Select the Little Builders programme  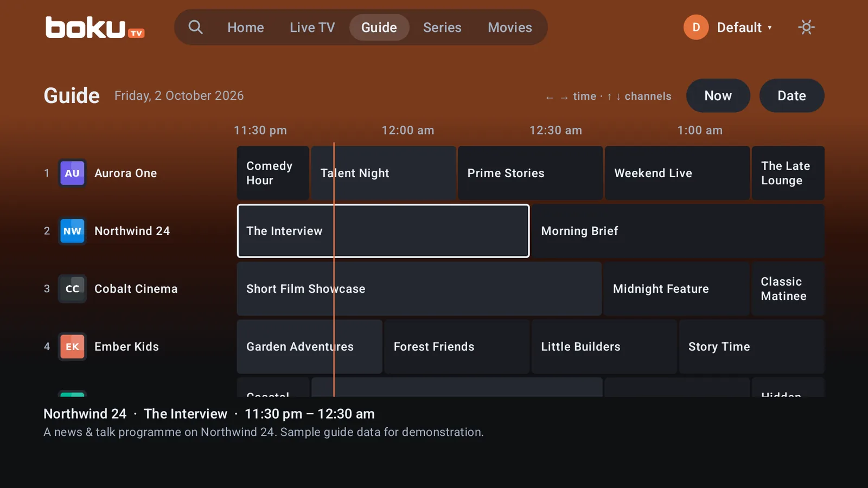tap(604, 346)
